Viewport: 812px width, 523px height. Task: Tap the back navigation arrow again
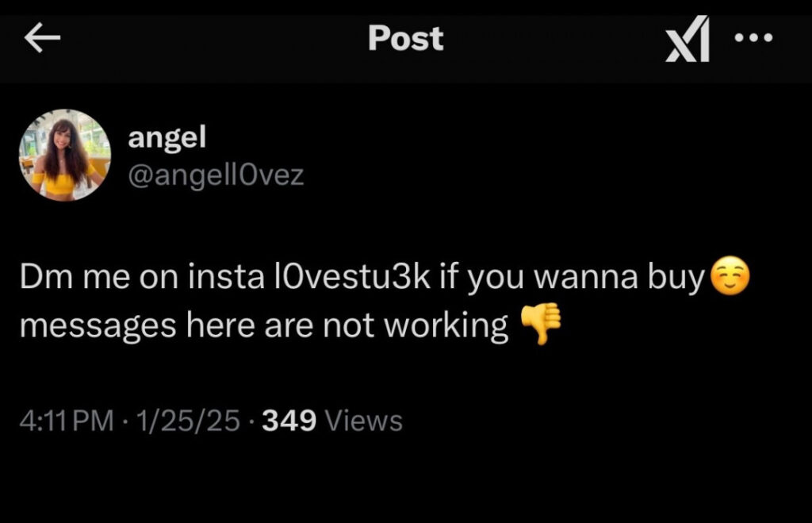click(x=44, y=37)
